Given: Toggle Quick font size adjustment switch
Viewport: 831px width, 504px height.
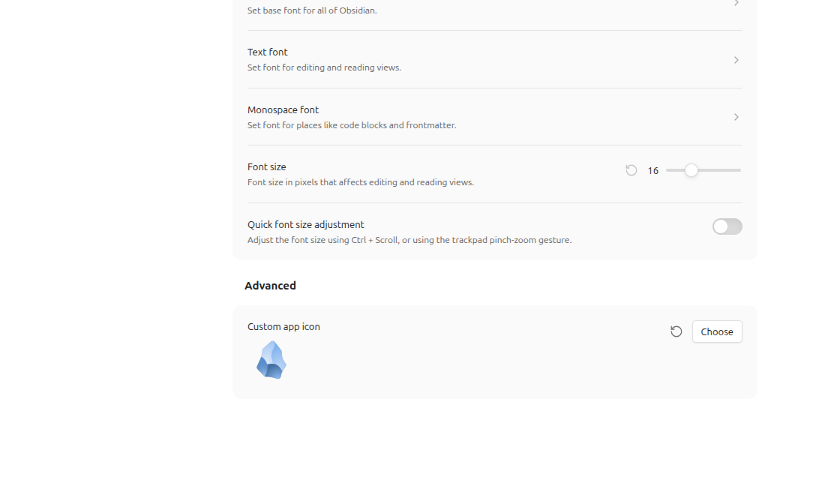Looking at the screenshot, I should 727,226.
